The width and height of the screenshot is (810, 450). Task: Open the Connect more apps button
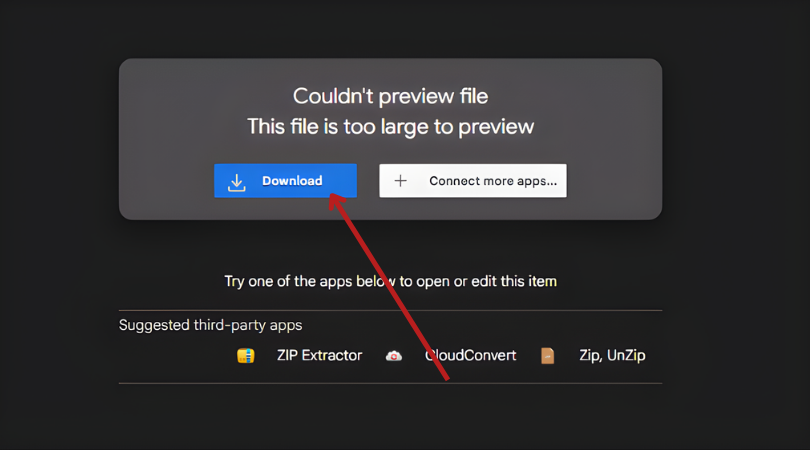[x=473, y=181]
